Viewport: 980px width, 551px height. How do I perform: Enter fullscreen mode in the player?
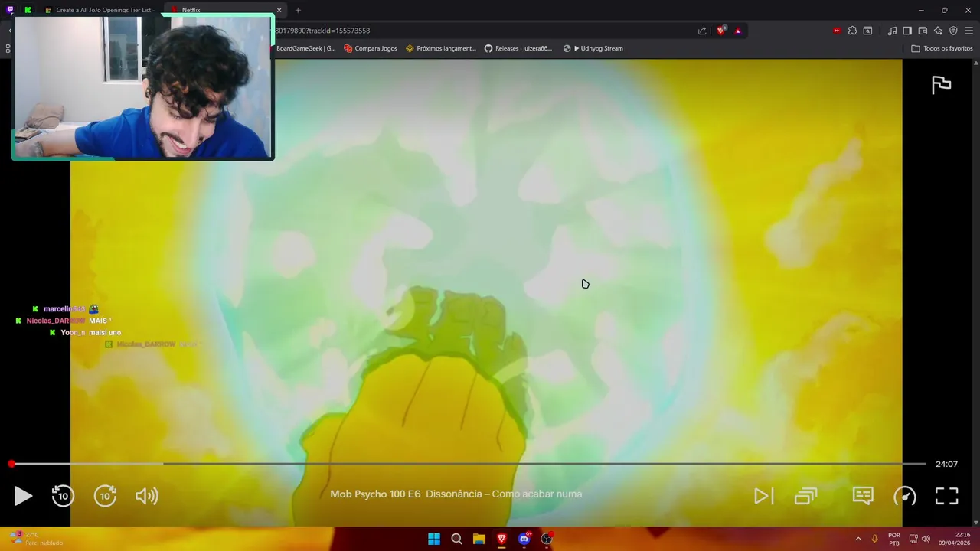coord(947,496)
